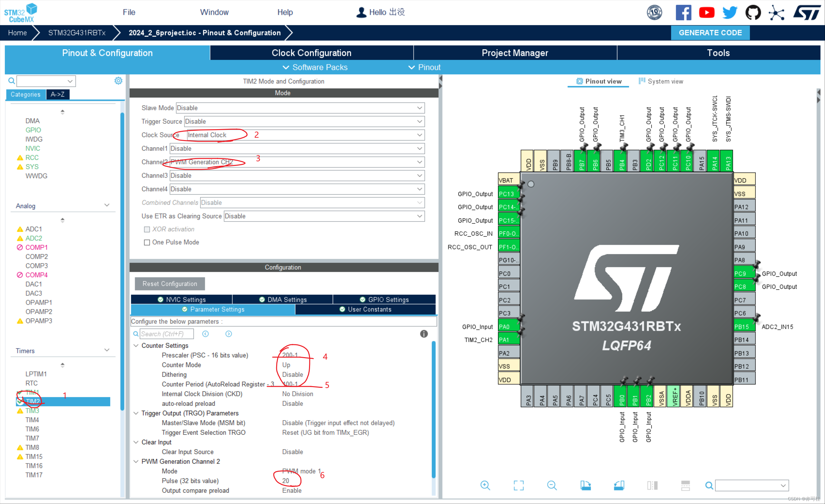The width and height of the screenshot is (825, 504).
Task: Switch to Clock Configuration tab
Action: pyautogui.click(x=311, y=52)
